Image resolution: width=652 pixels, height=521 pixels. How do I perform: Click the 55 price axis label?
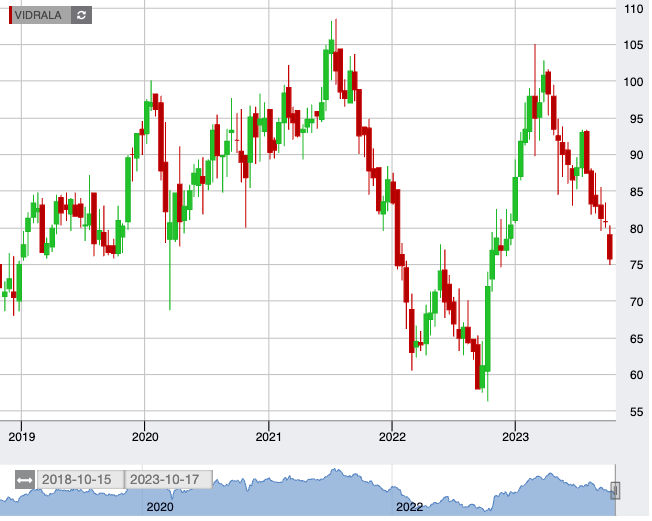click(637, 412)
